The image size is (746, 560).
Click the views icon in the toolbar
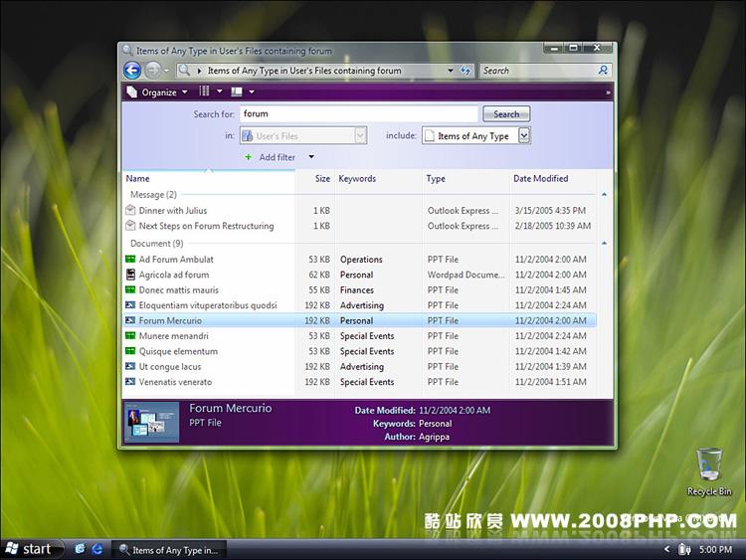205,93
